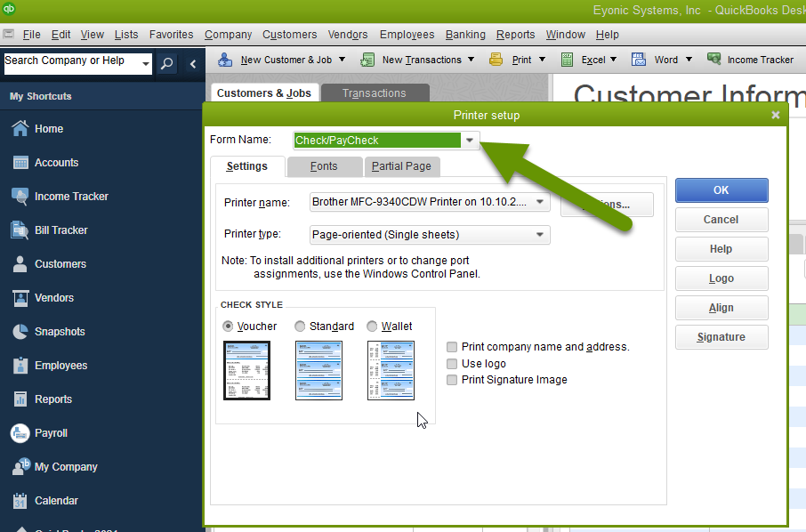
Task: Open the Printer name dropdown
Action: coord(540,202)
